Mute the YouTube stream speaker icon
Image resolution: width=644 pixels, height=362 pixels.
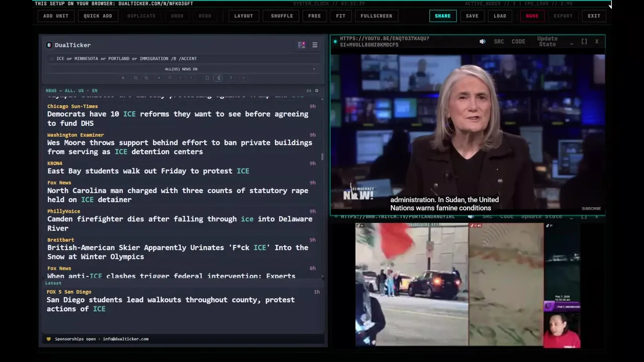pyautogui.click(x=482, y=42)
